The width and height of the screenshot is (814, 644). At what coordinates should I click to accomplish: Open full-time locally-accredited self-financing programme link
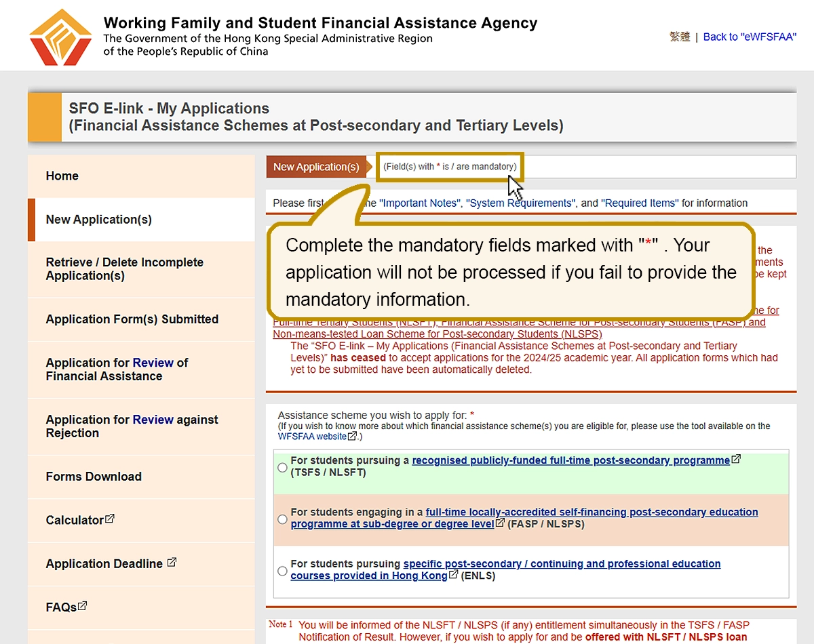click(524, 518)
